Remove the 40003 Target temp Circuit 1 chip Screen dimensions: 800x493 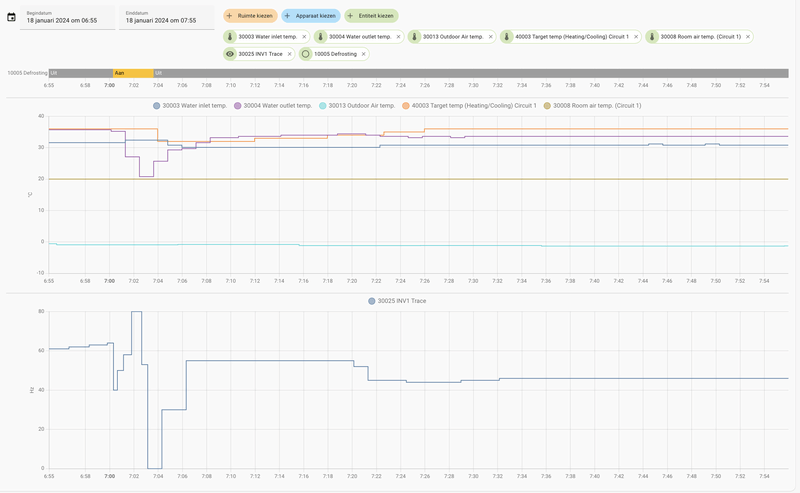(x=636, y=37)
